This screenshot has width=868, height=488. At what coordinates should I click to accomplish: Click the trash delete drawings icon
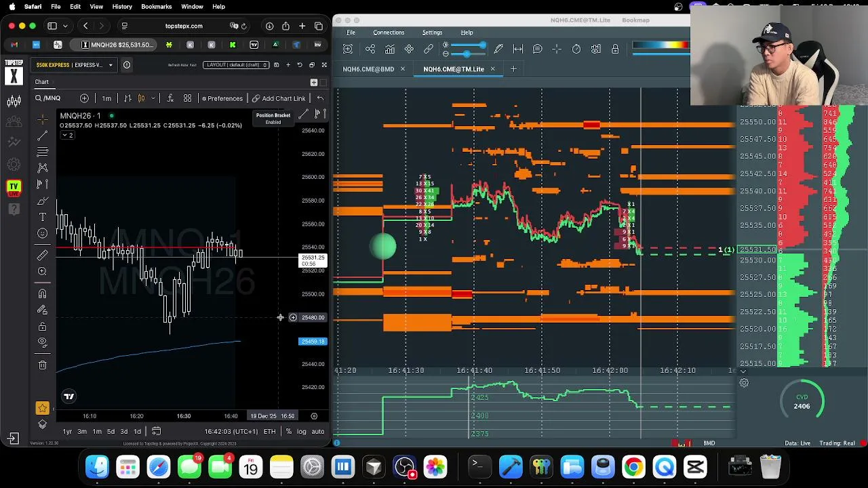click(x=42, y=365)
